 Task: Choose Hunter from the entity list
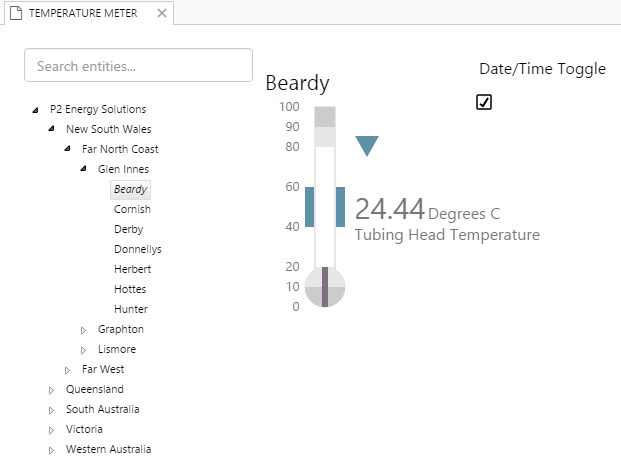(x=131, y=309)
